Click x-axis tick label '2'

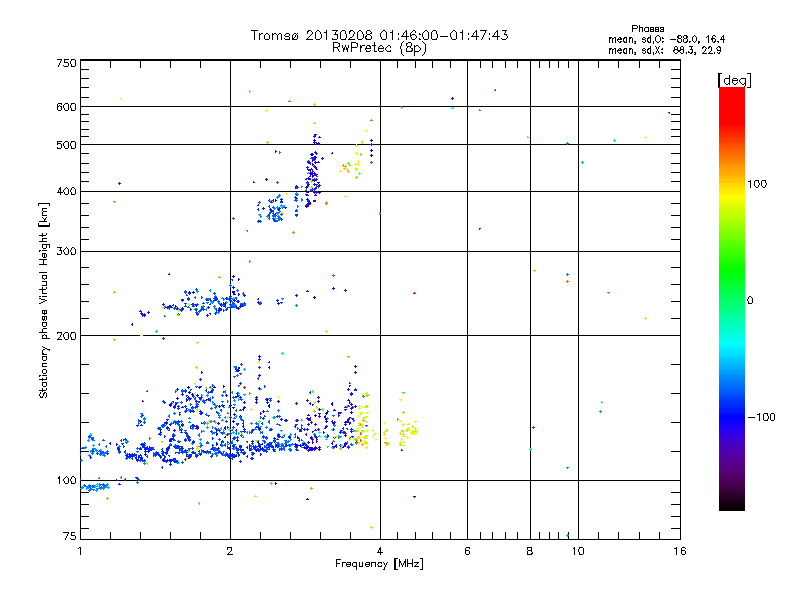point(230,551)
